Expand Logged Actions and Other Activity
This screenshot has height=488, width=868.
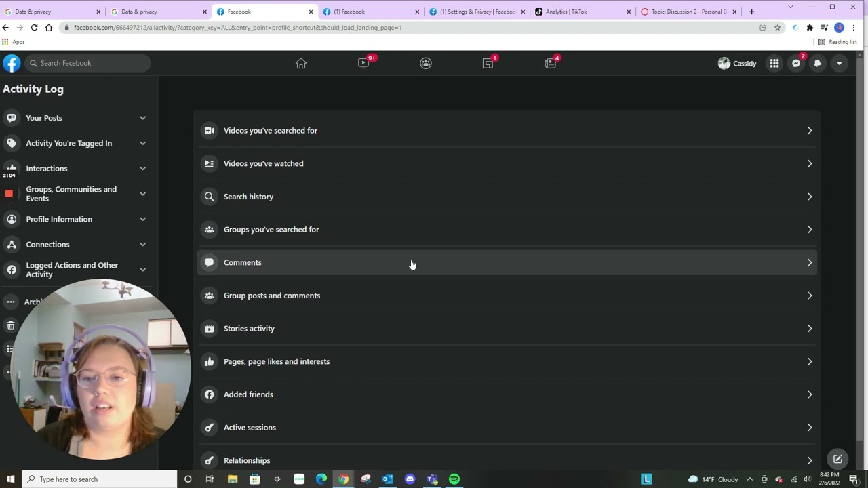point(77,270)
